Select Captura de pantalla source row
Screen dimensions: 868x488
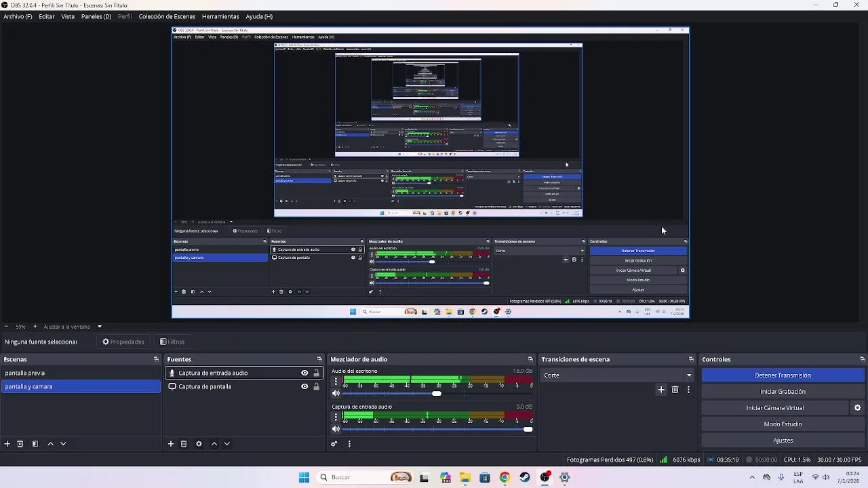click(245, 386)
